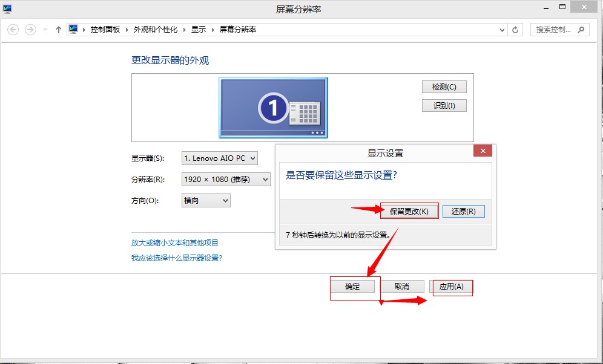Navigate to 控制面板 in the breadcrumb
The height and width of the screenshot is (364, 603).
pos(105,30)
